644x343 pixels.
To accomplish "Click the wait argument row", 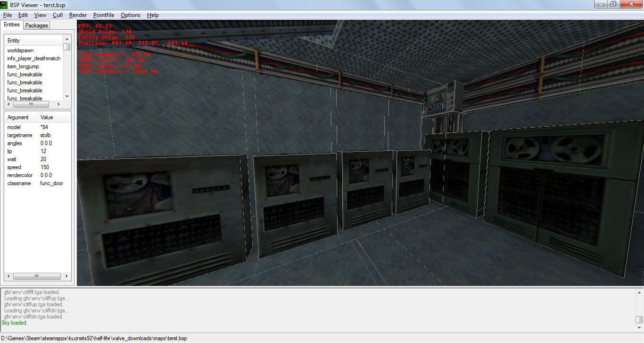I will 38,159.
